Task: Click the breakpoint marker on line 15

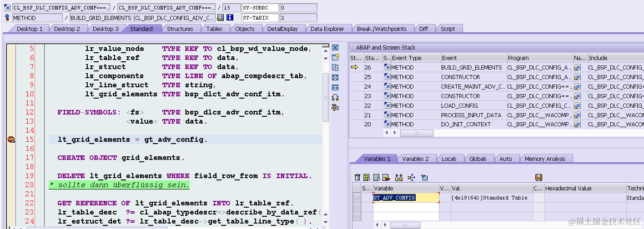Action: (11, 139)
